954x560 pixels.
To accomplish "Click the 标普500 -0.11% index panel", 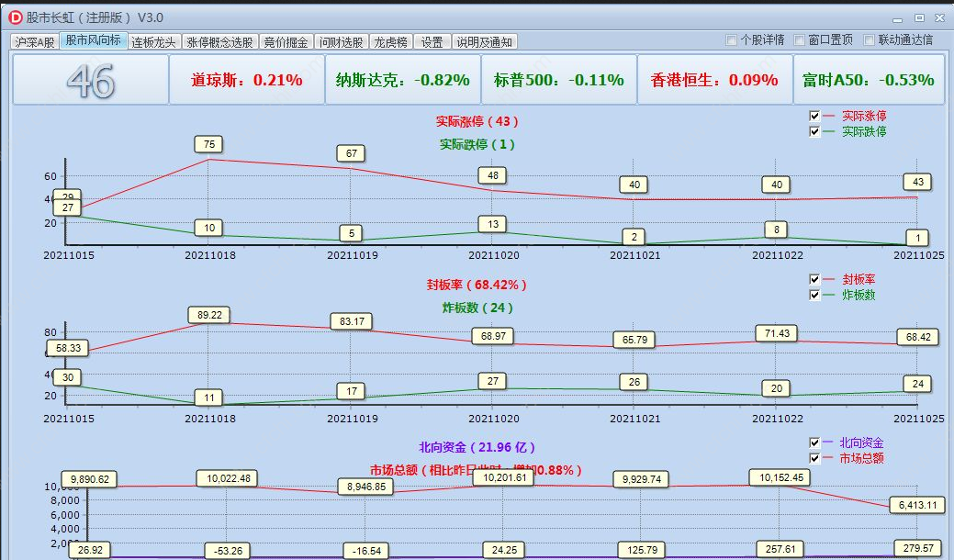I will (558, 80).
